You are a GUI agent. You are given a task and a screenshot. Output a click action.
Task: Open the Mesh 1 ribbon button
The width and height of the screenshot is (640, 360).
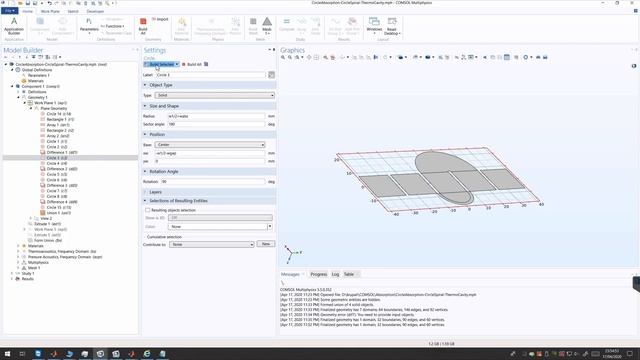[267, 26]
